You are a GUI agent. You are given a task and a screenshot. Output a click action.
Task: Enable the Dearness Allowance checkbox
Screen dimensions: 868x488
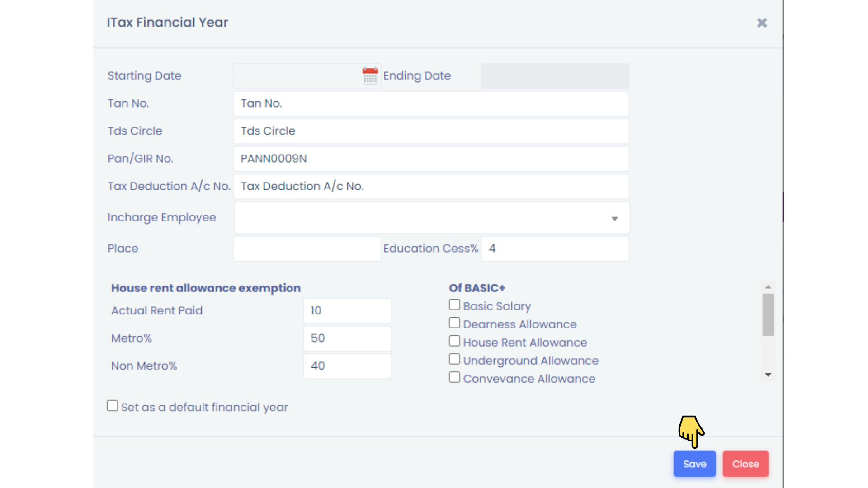454,323
